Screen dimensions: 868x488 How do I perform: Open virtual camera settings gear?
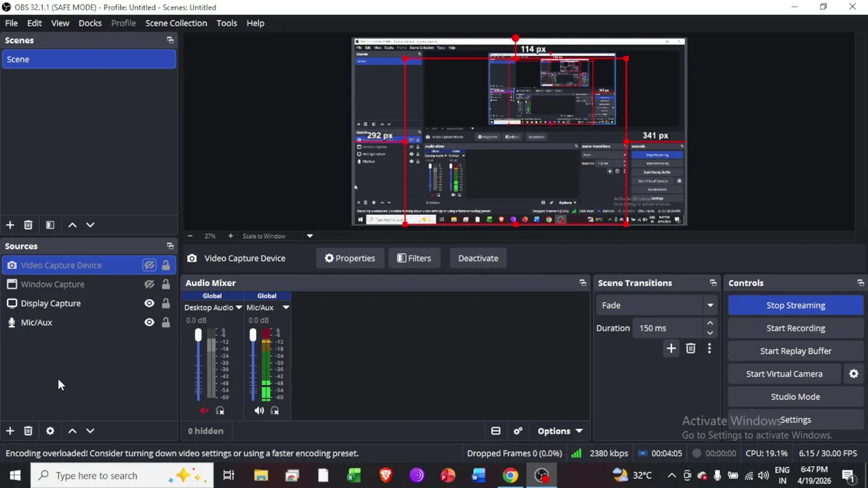(854, 373)
